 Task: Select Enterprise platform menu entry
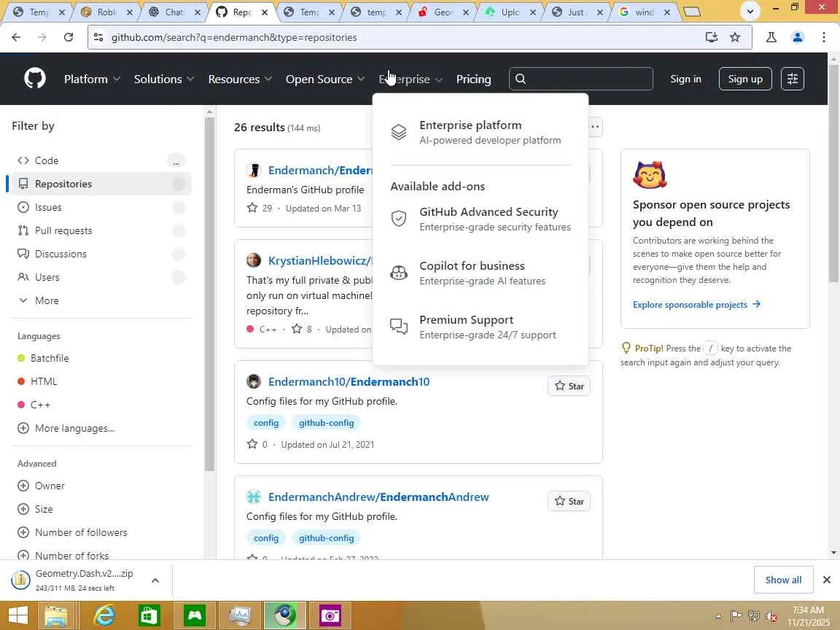481,132
